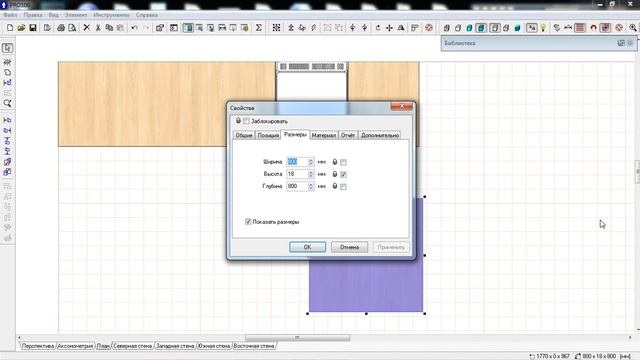
Task: Open the Инструменты menu
Action: pyautogui.click(x=111, y=15)
